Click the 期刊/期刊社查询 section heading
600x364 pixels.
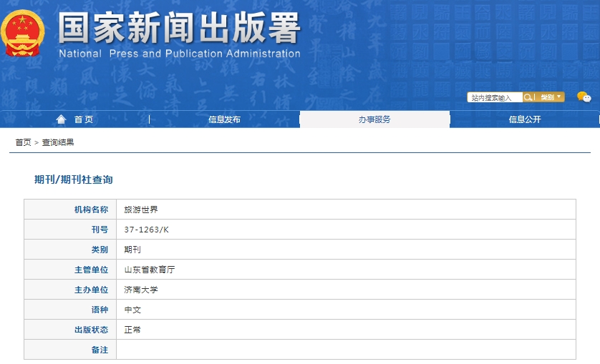pos(74,179)
